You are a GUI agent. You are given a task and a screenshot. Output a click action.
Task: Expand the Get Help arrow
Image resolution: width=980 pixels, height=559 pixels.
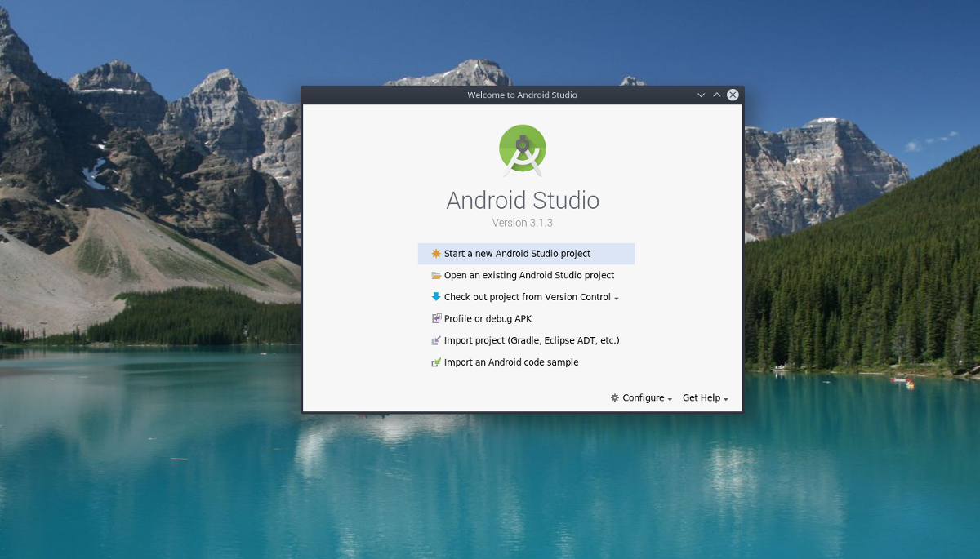coord(726,399)
